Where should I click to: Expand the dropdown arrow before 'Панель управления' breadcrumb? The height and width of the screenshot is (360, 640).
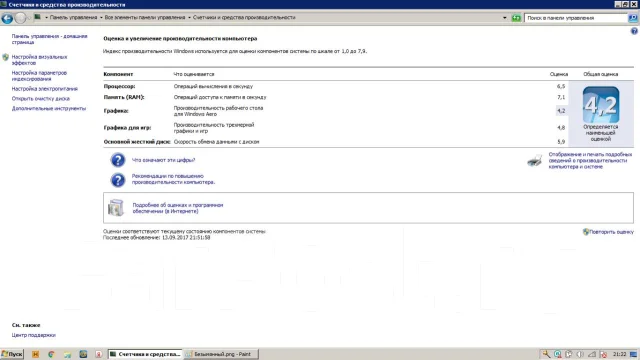click(x=46, y=18)
